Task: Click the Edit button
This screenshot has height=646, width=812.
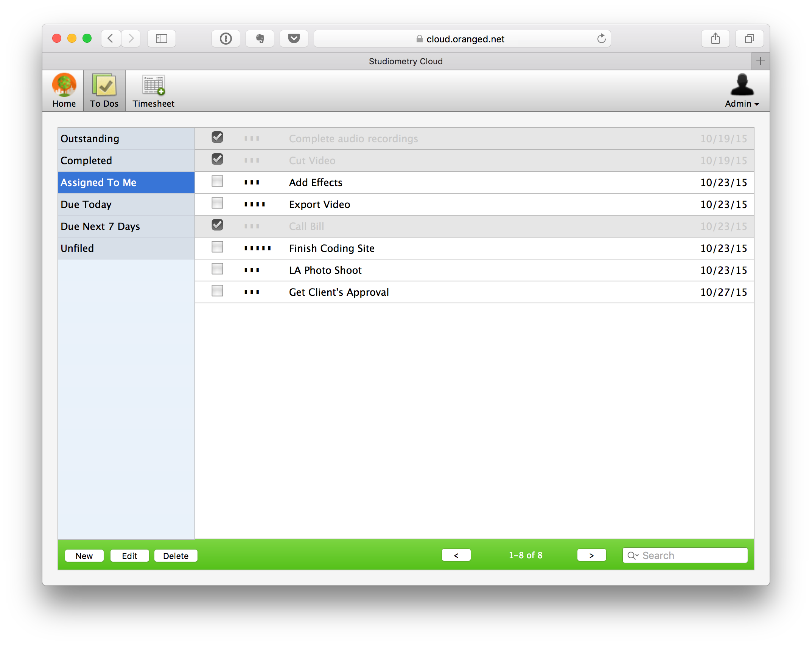Action: (x=129, y=556)
